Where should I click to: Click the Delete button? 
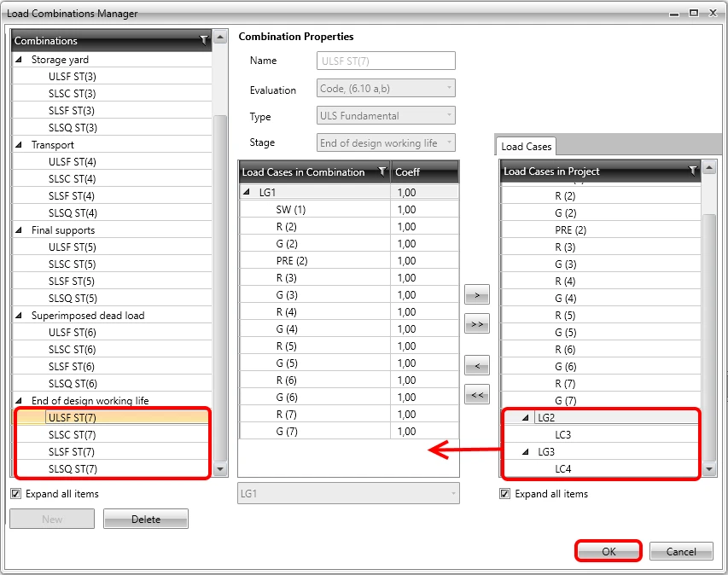point(146,519)
